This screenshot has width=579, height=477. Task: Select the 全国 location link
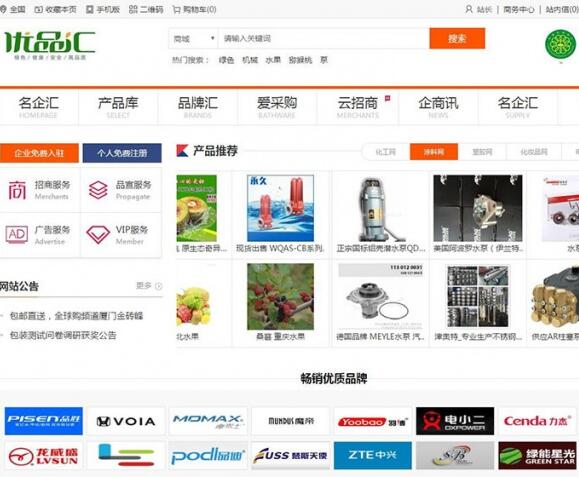coord(13,9)
